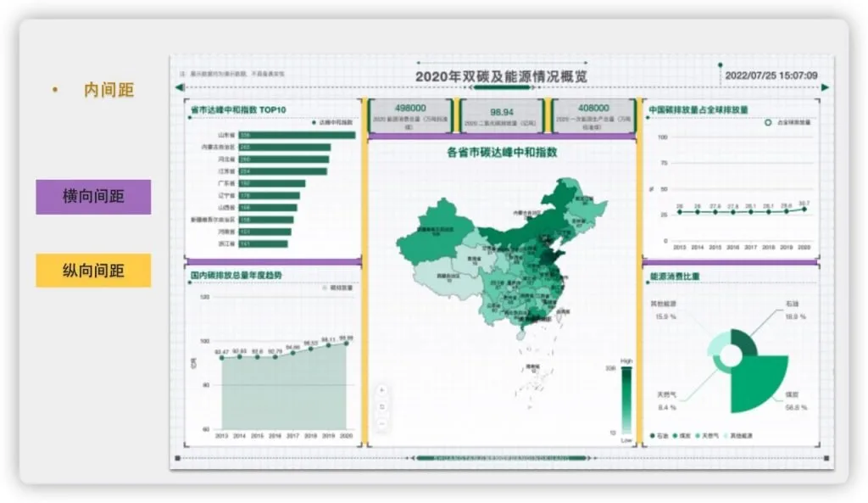This screenshot has height=503, width=868.
Task: Toggle 石油 legend item in energy chart
Action: [x=659, y=436]
